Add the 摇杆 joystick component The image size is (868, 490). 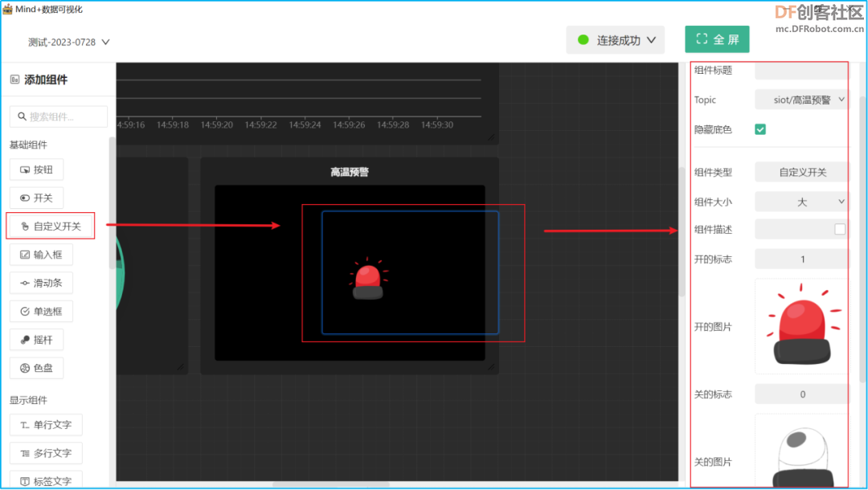click(36, 340)
